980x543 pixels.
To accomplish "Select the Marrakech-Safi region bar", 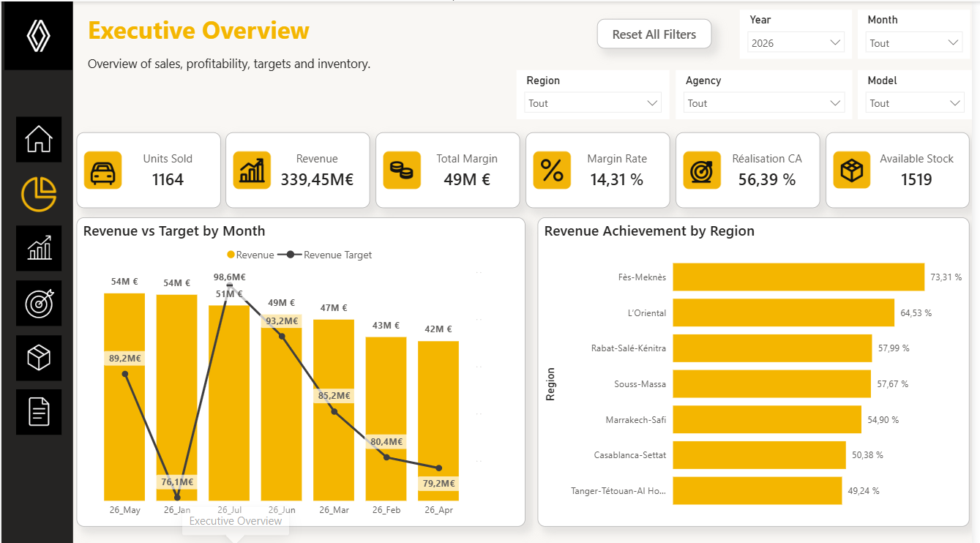I will click(x=767, y=419).
